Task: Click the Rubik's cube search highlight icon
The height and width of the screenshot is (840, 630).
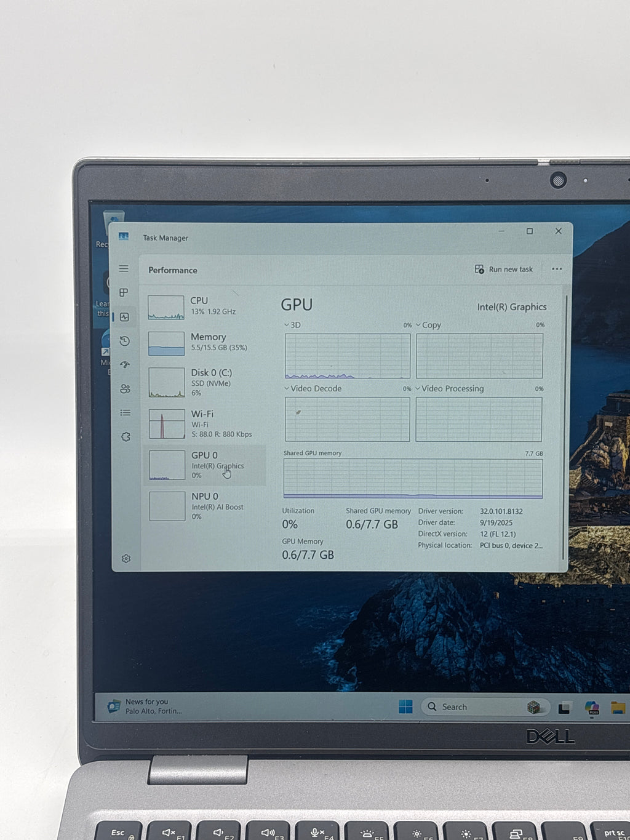Action: coord(533,707)
